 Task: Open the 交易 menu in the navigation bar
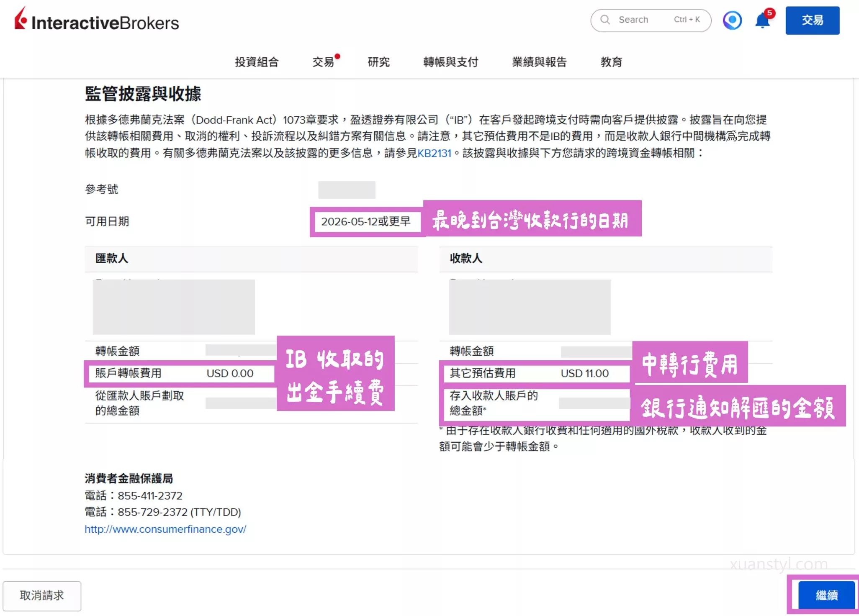324,62
